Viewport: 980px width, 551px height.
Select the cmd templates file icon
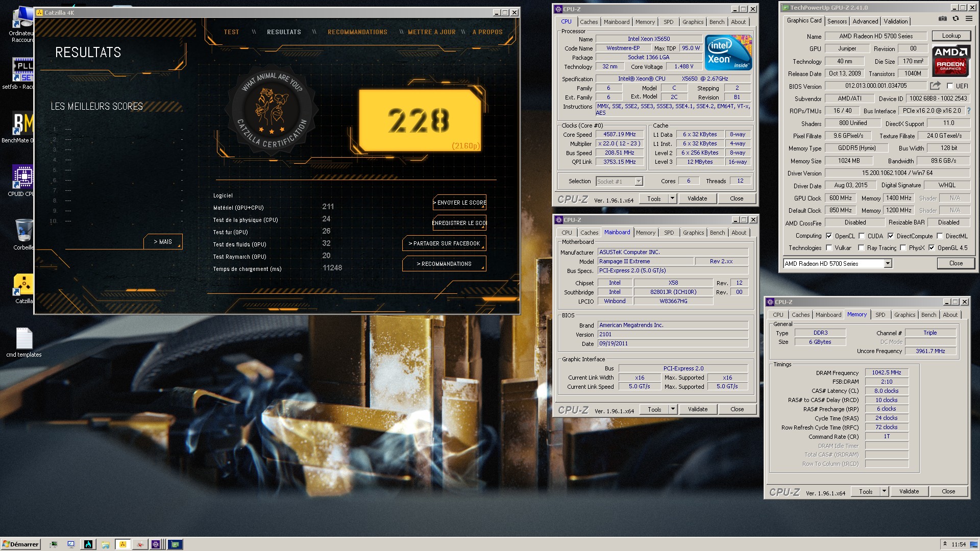[24, 342]
